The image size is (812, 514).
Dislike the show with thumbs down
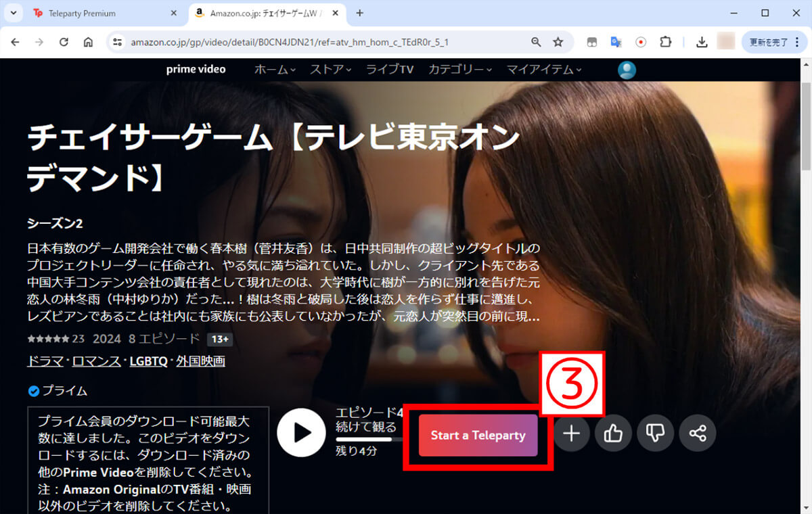pos(655,434)
